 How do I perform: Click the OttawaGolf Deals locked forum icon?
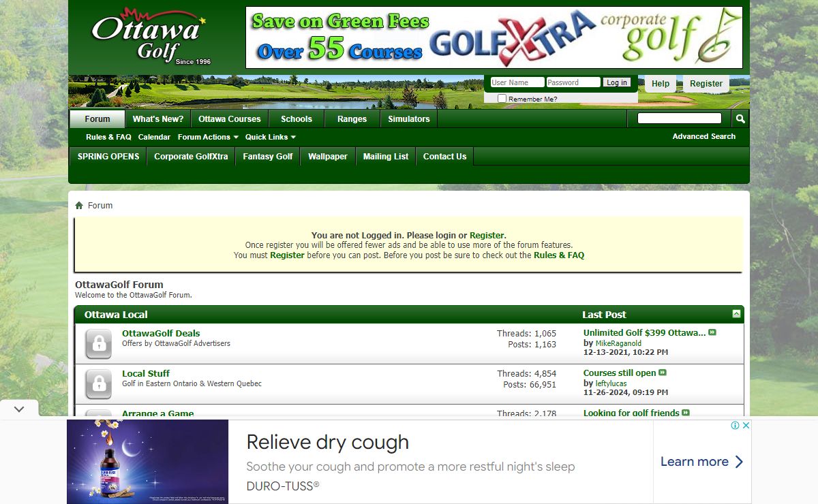coord(99,344)
